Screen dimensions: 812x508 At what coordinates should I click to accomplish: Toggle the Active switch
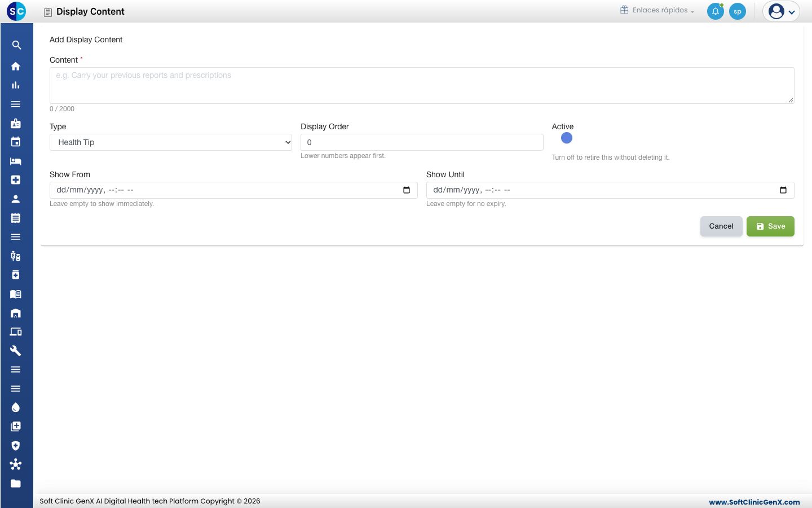coord(567,138)
